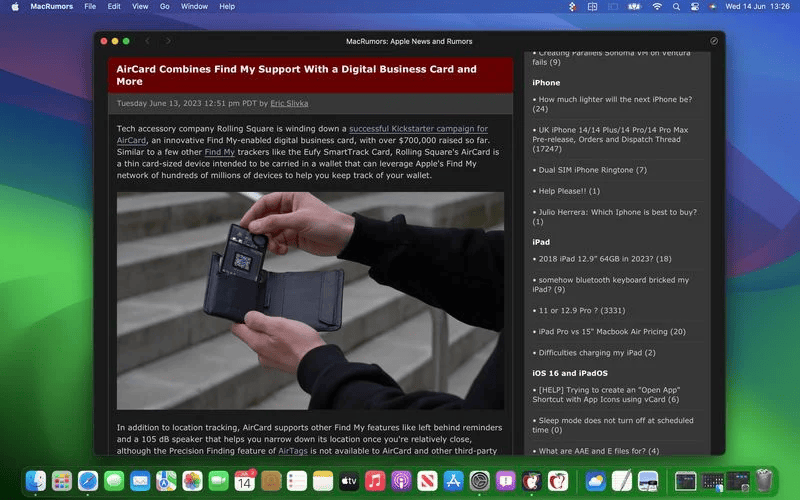The height and width of the screenshot is (500, 800).
Task: Open the Go menu
Action: (x=164, y=6)
